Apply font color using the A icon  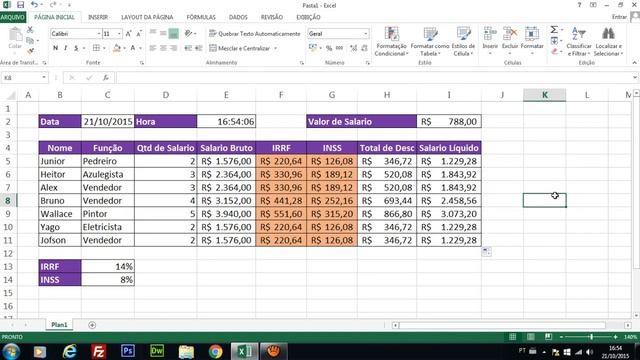coord(133,48)
